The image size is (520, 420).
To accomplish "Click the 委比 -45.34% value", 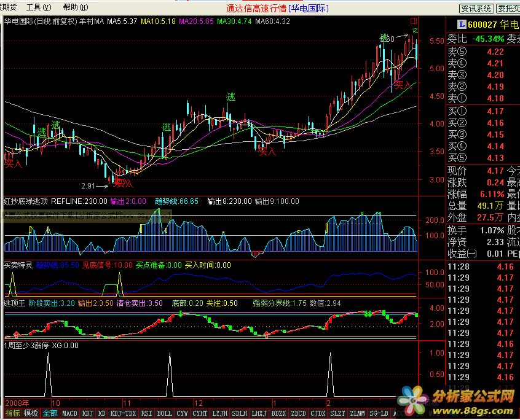I will (x=488, y=39).
